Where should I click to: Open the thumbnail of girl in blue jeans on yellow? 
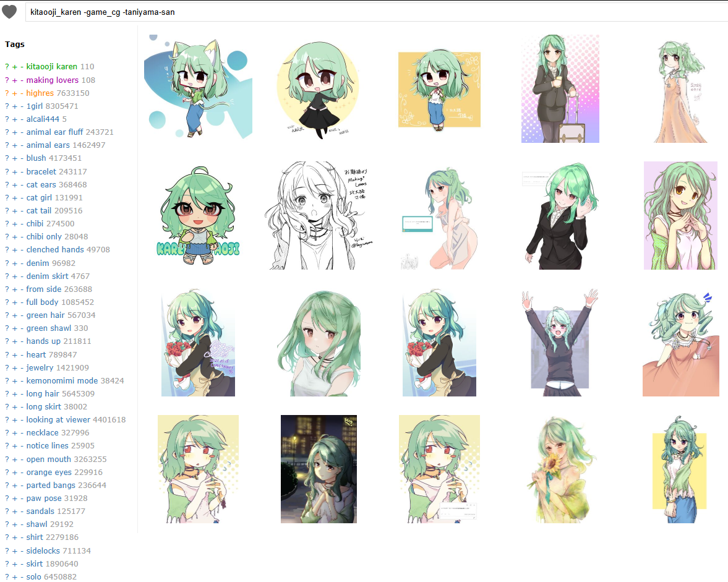pos(680,469)
